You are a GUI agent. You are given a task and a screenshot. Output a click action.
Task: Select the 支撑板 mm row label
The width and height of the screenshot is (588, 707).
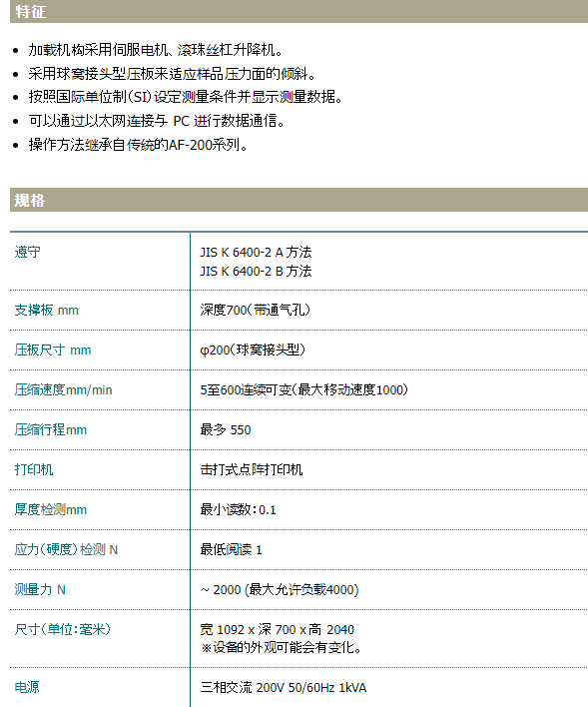47,310
